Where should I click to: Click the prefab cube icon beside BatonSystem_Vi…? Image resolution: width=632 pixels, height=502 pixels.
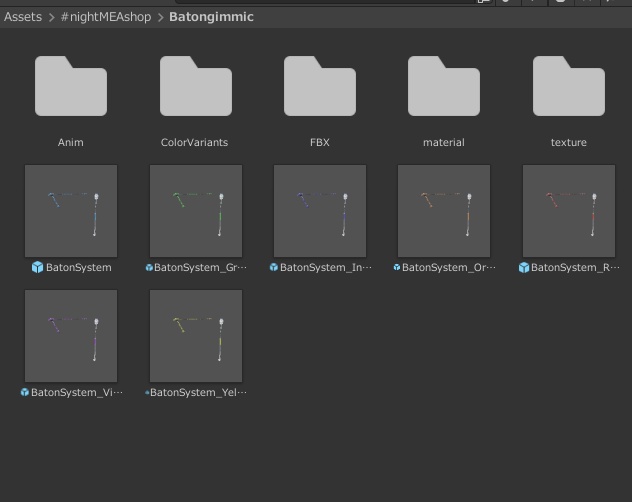tap(25, 392)
